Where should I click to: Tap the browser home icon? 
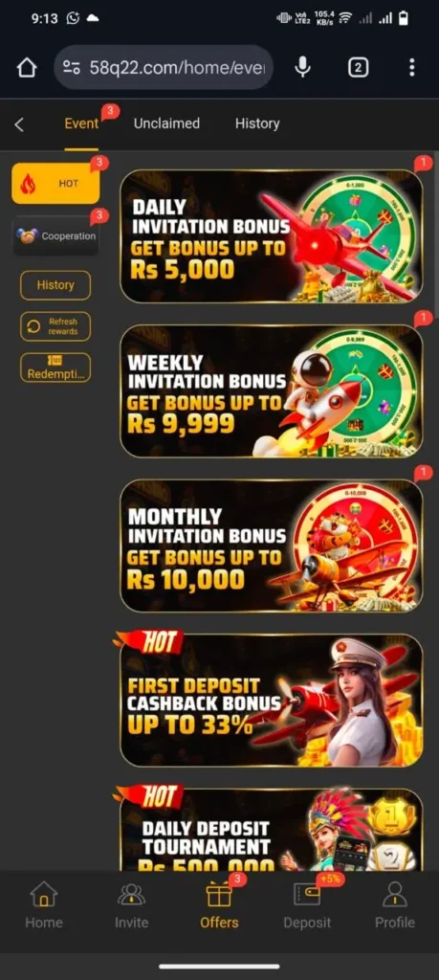click(26, 68)
